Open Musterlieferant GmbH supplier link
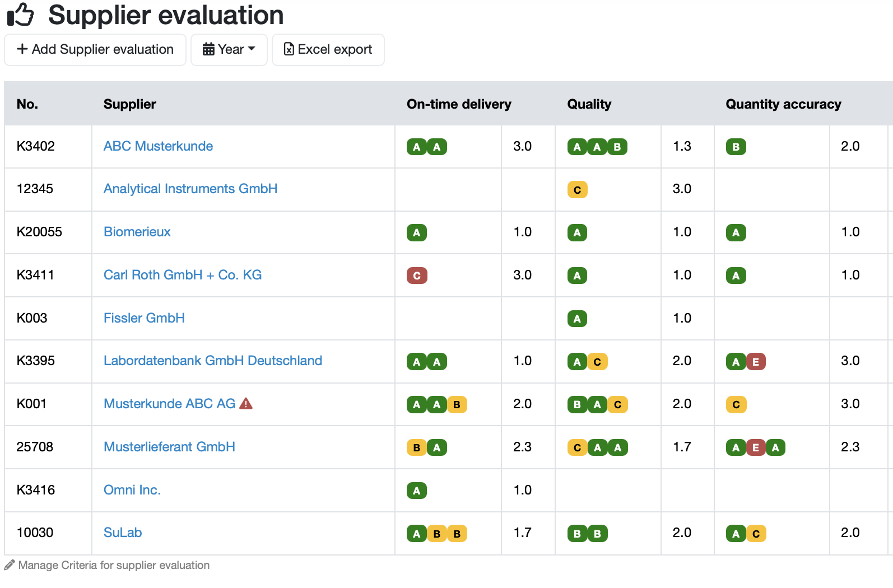The image size is (893, 588). click(x=169, y=447)
